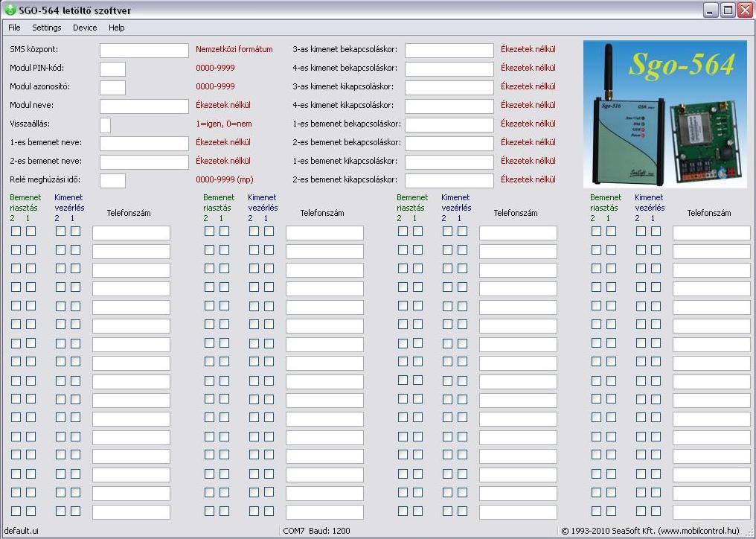The image size is (756, 539).
Task: Click first Telefonszám field in second column
Action: (324, 232)
